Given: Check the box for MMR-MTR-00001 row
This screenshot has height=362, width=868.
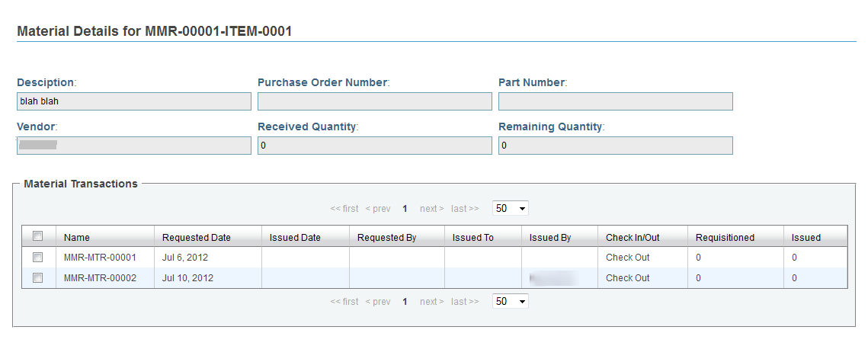Looking at the screenshot, I should [37, 258].
